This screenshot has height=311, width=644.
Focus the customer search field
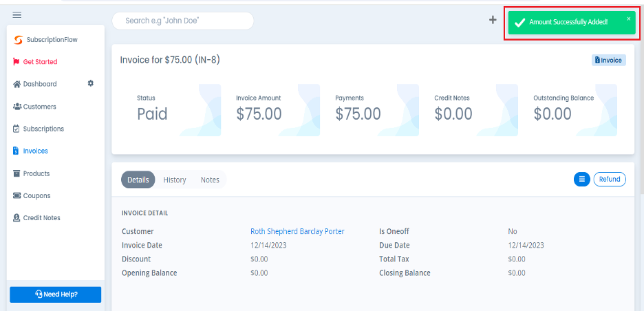tap(183, 21)
